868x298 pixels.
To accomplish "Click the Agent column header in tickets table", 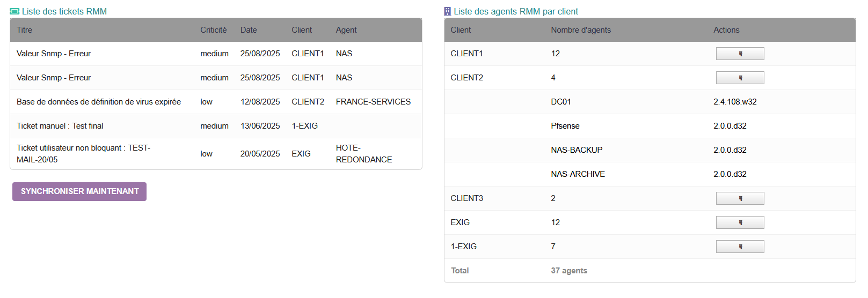I will [346, 30].
